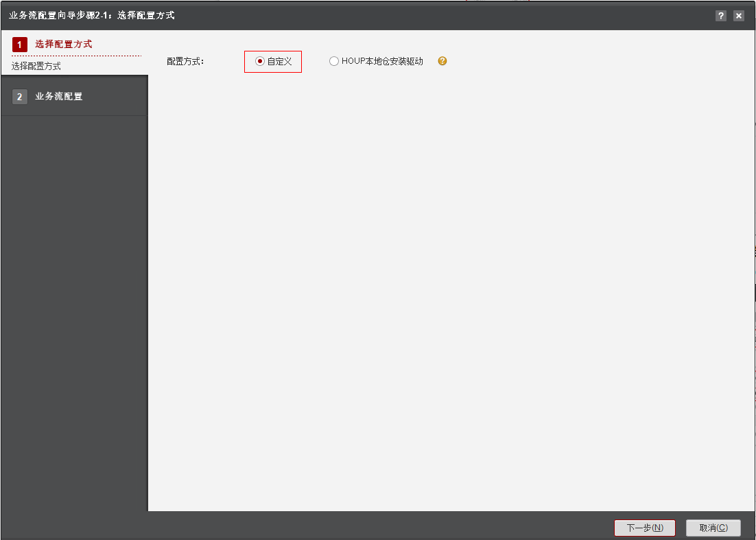This screenshot has width=756, height=540.
Task: Click the dialog title 业务流配置向导步骤2-1
Action: tap(92, 15)
